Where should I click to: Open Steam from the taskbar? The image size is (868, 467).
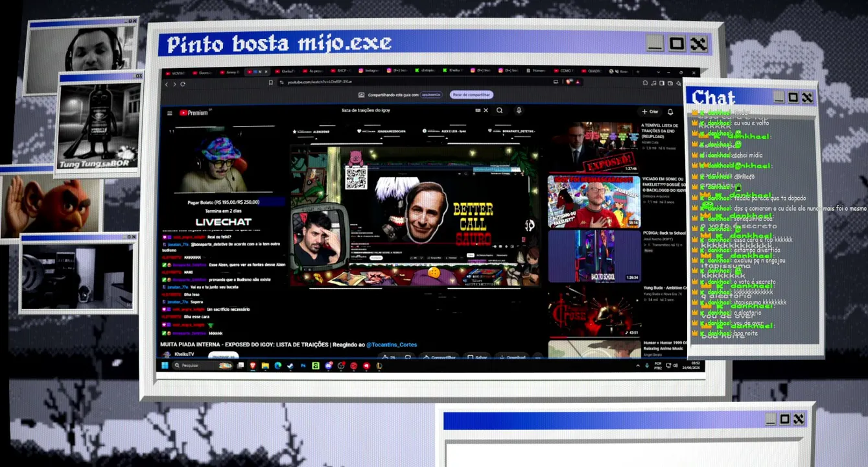pyautogui.click(x=290, y=366)
